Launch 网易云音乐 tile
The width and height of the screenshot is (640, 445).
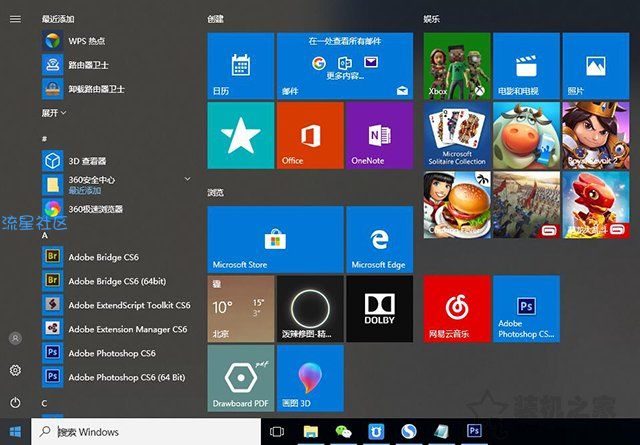457,309
